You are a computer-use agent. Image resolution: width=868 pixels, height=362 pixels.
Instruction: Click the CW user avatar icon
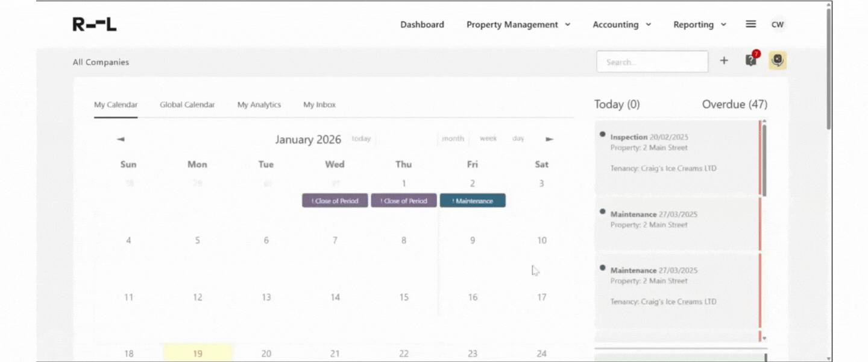778,25
